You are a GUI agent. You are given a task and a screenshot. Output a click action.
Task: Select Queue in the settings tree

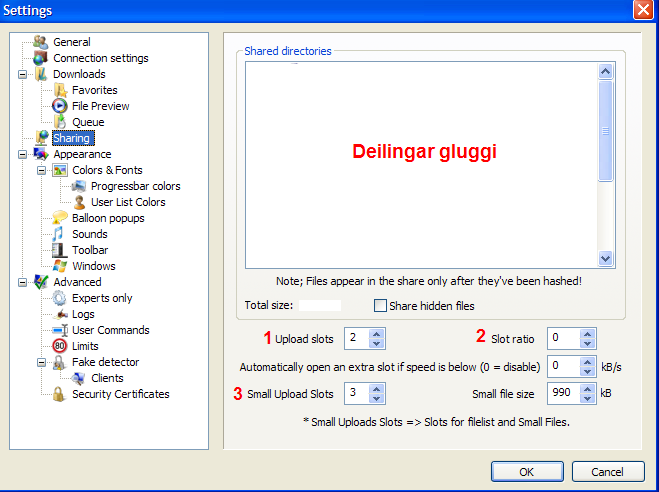(88, 122)
